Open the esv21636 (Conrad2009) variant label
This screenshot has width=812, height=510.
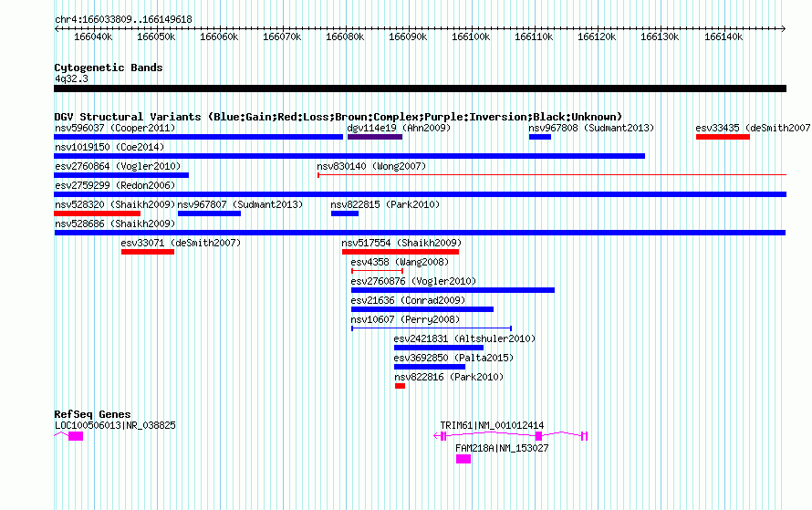408,300
